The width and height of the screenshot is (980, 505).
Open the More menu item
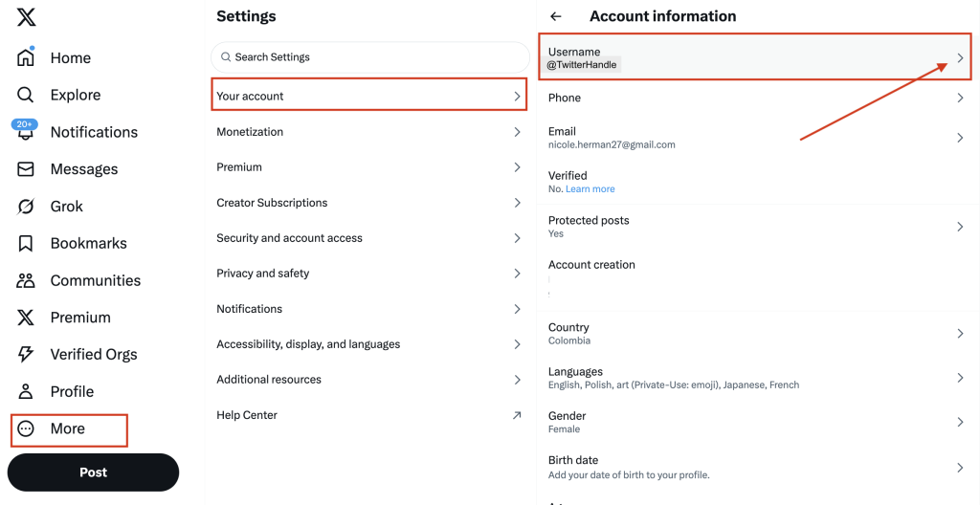[68, 429]
